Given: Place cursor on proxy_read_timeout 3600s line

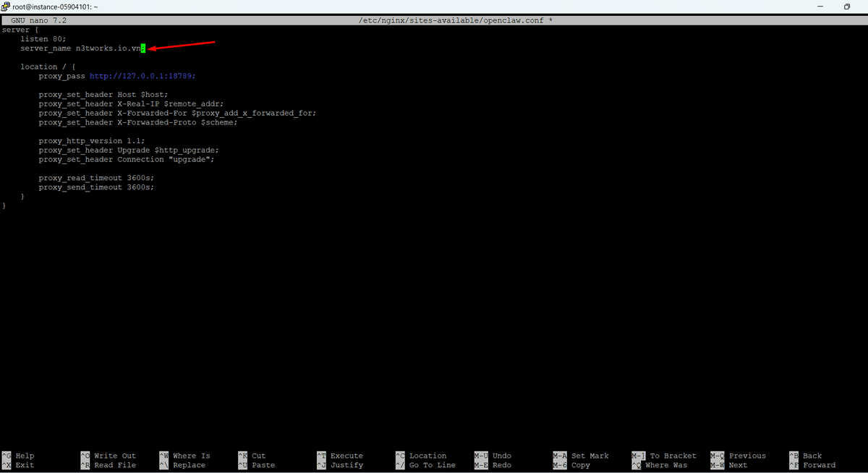Looking at the screenshot, I should tap(96, 178).
